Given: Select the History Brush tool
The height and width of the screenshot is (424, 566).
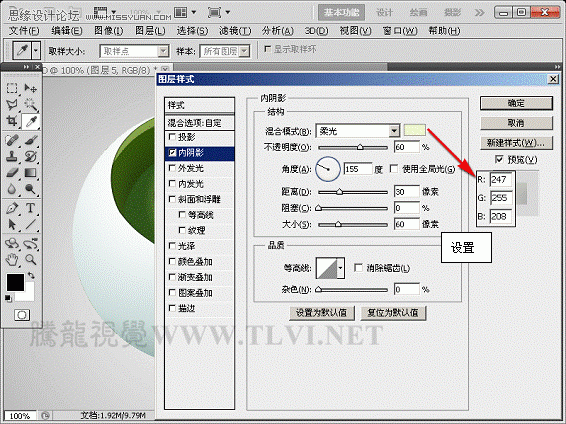Looking at the screenshot, I should (30, 156).
